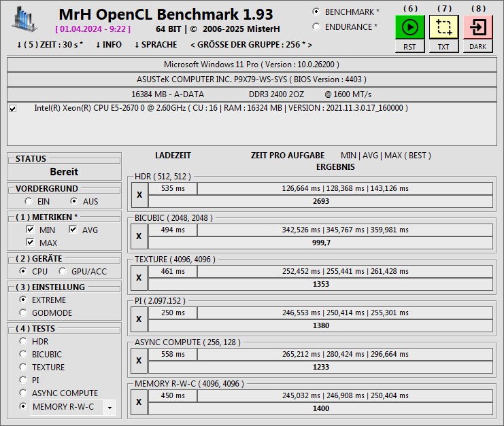Select the MEMORY R-W-C combo radio button
This screenshot has height=426, width=504.
[23, 406]
